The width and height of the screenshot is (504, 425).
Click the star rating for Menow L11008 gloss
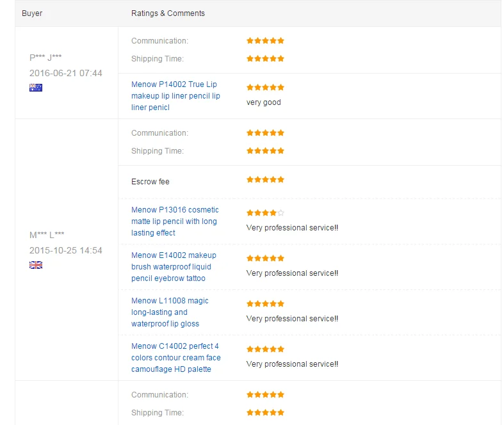tap(265, 303)
